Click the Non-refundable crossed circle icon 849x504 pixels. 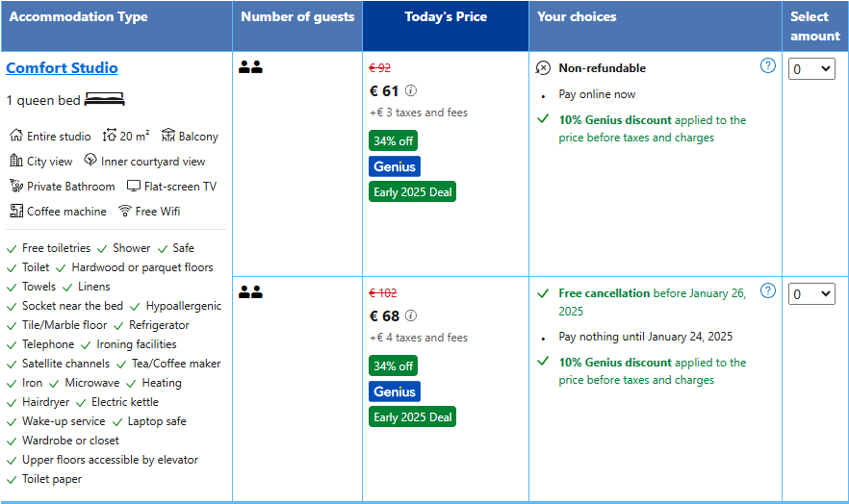543,68
